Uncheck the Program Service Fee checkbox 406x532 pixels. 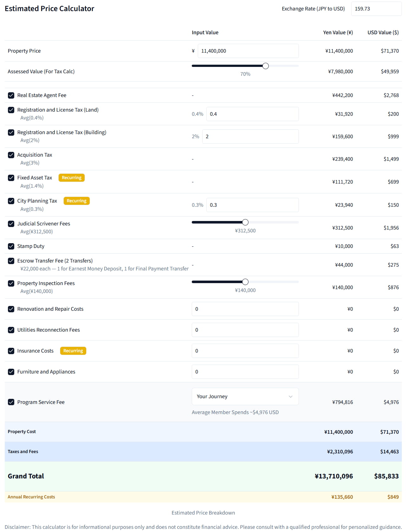[11, 402]
